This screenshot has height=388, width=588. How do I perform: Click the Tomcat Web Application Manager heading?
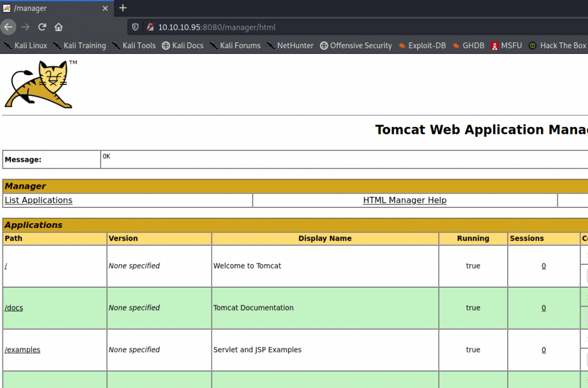482,130
